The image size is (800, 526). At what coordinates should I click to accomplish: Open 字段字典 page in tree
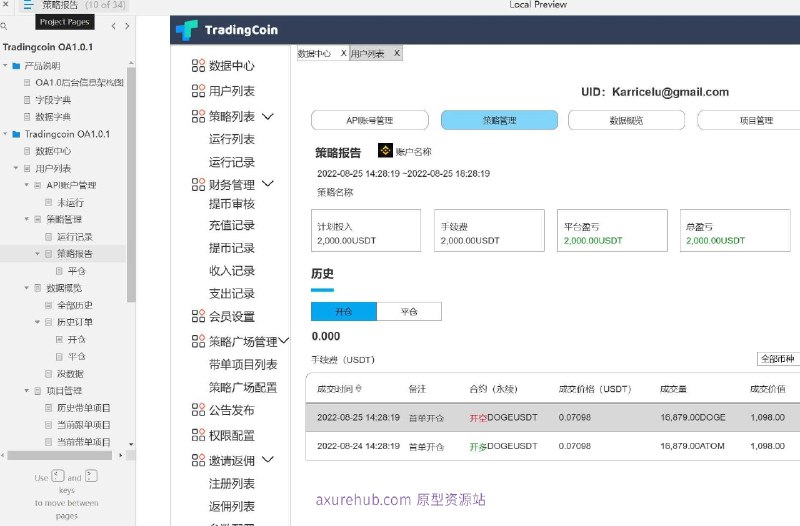point(53,99)
